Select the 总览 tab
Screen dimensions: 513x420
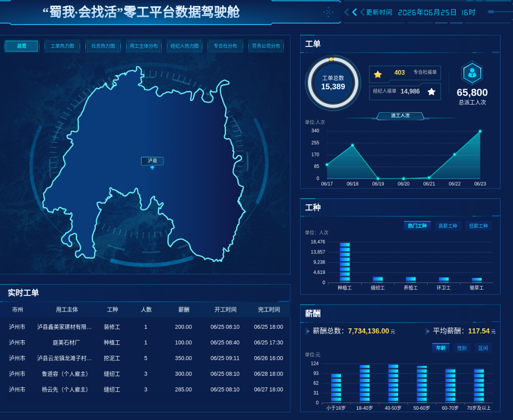point(21,46)
